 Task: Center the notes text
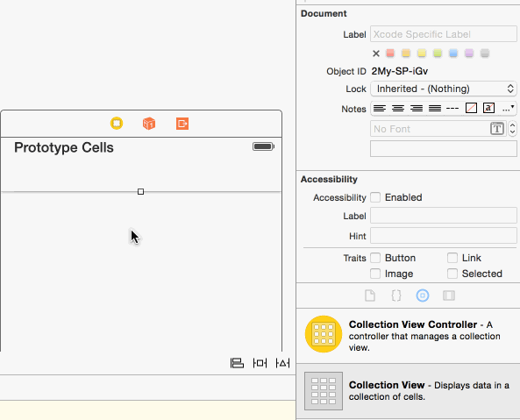[398, 108]
